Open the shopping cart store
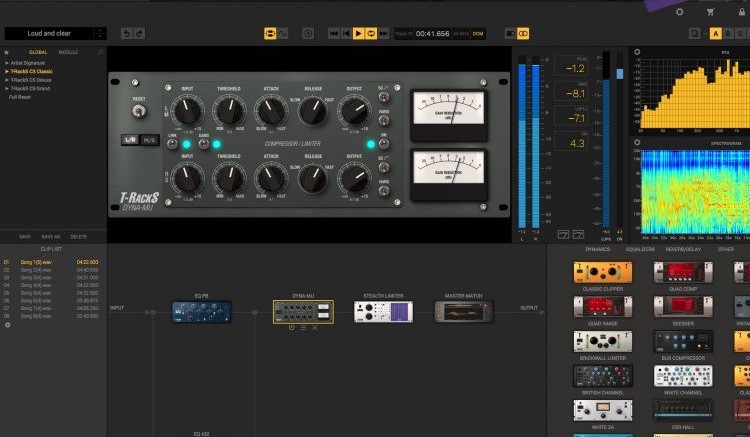This screenshot has width=750, height=437. [710, 12]
